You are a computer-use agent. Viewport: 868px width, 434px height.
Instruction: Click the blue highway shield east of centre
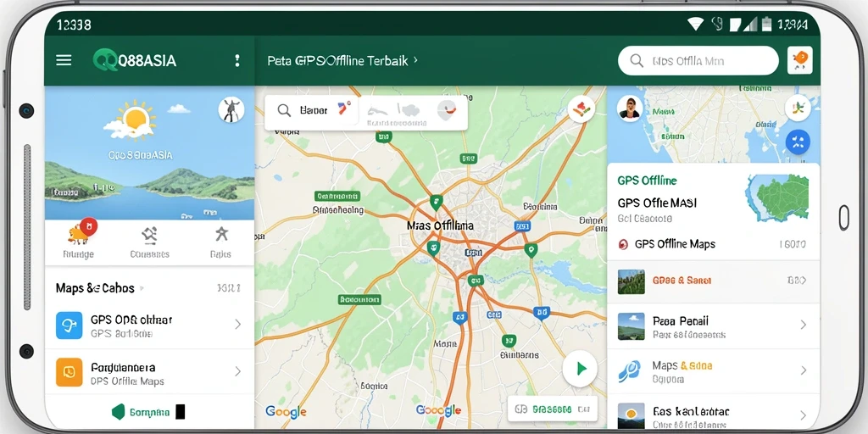[522, 225]
